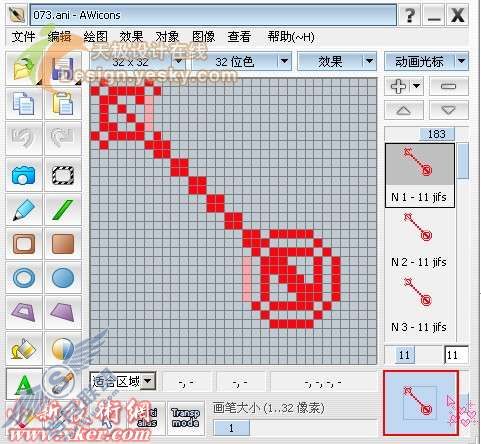Select the hollow rounded rectangle tool
The width and height of the screenshot is (481, 444).
tap(24, 243)
